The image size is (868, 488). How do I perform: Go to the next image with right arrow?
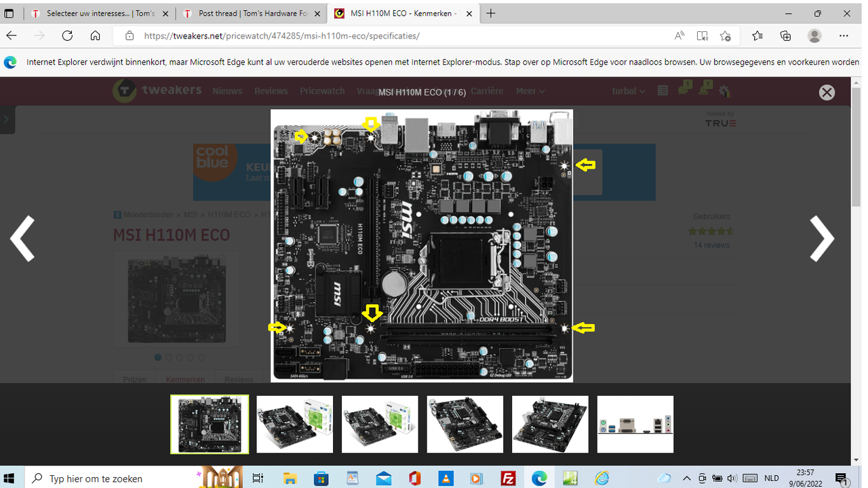(822, 238)
